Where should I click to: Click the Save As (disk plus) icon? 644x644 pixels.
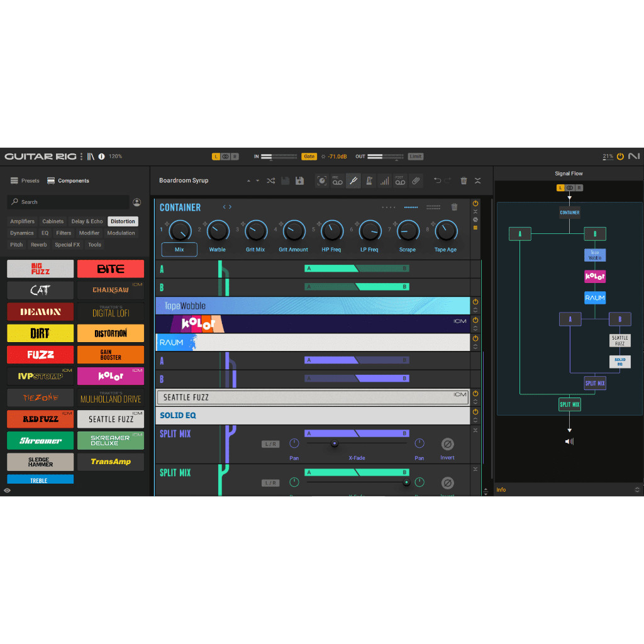300,180
